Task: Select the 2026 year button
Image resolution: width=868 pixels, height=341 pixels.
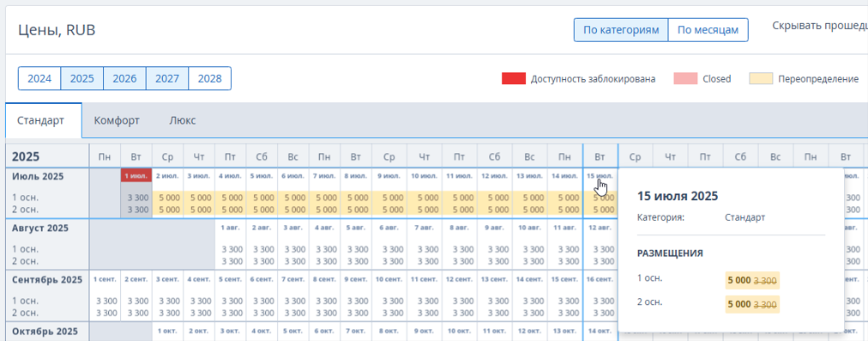Action: tap(124, 78)
